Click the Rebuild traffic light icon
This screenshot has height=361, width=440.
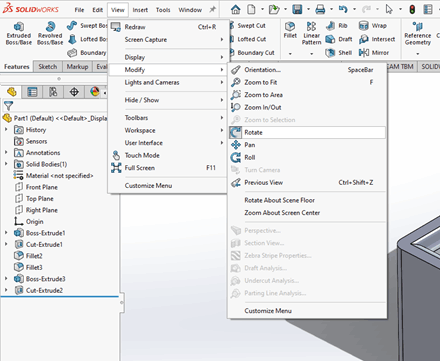click(x=412, y=9)
